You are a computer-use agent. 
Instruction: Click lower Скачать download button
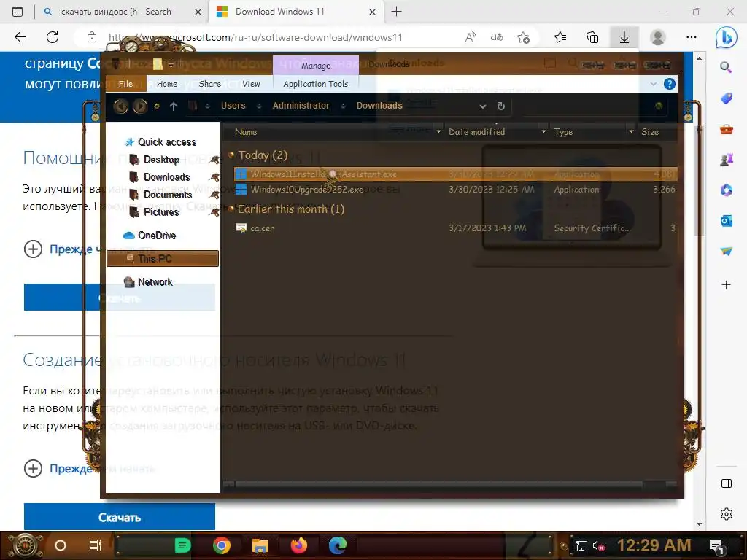coord(119,517)
